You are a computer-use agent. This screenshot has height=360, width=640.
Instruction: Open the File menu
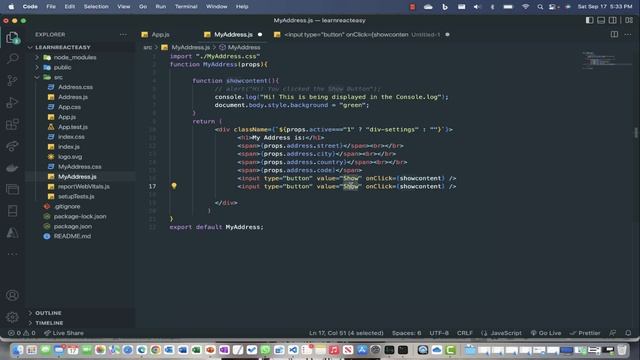click(x=51, y=7)
